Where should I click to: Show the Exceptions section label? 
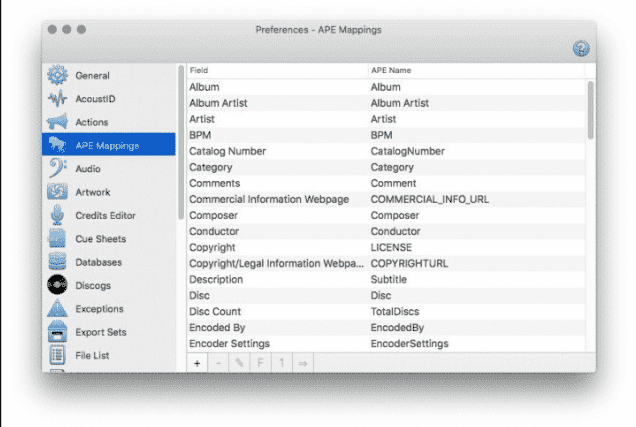pos(99,309)
